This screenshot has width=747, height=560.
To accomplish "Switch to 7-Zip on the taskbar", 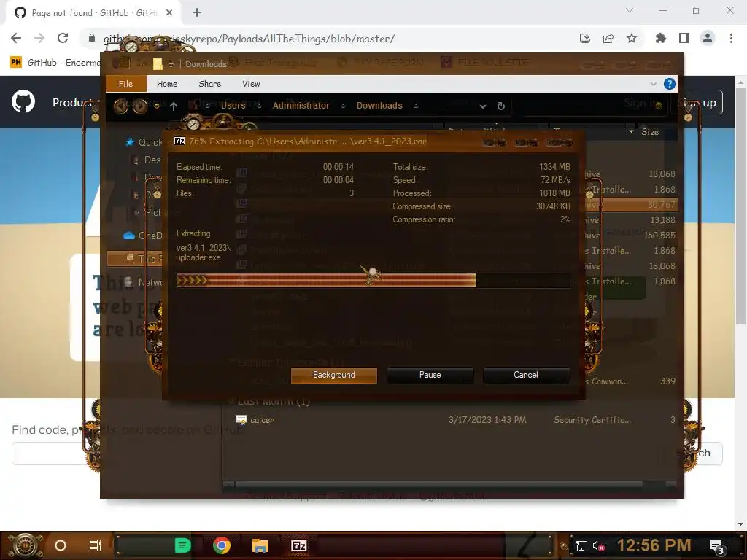I will [x=298, y=545].
